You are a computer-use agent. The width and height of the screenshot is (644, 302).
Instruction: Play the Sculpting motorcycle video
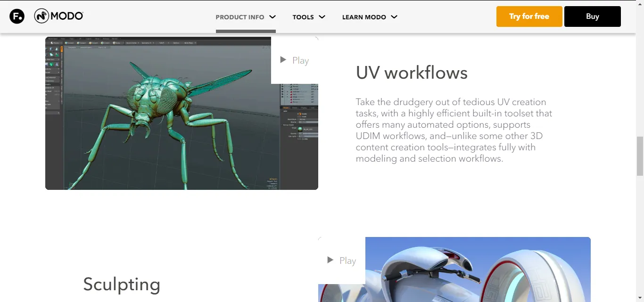click(342, 261)
